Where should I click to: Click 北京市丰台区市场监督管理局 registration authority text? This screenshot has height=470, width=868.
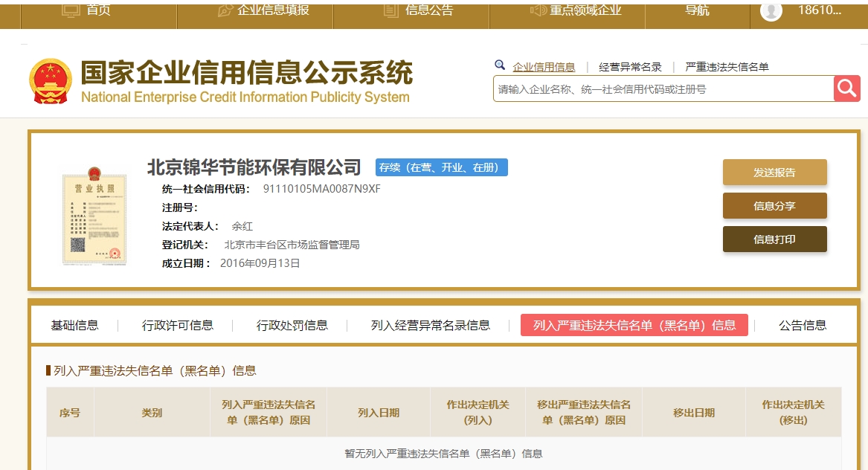click(292, 245)
